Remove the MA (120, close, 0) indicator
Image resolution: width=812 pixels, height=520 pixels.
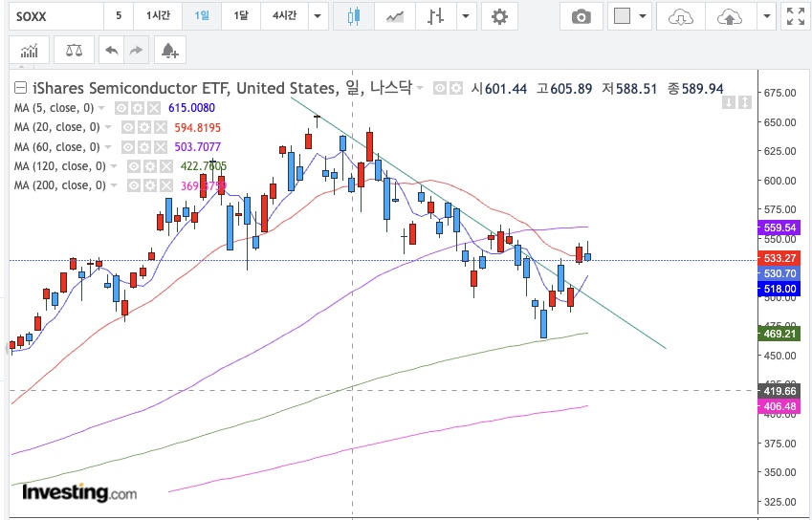click(x=165, y=166)
